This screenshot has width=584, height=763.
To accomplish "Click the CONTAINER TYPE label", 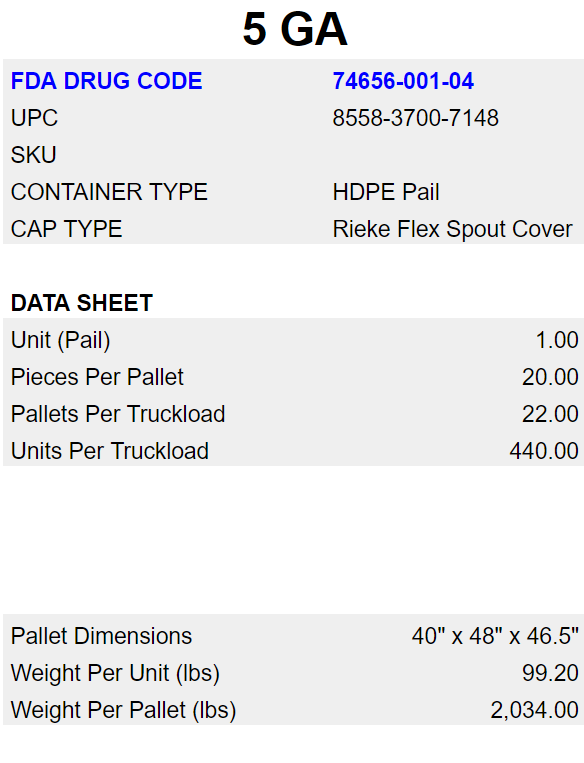I will tap(109, 192).
